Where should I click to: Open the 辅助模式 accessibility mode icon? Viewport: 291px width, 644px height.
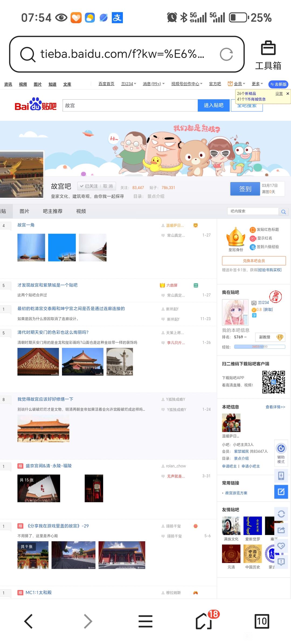pos(281,452)
